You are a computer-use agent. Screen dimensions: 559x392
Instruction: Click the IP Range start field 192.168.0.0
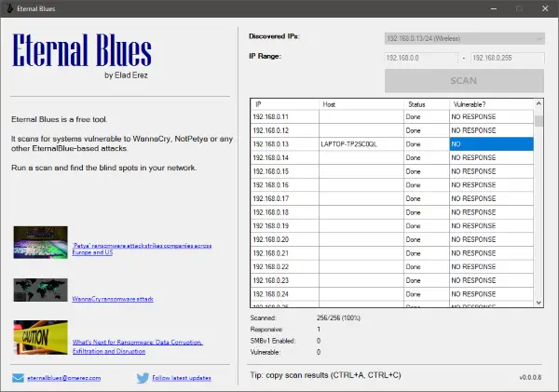tap(421, 58)
